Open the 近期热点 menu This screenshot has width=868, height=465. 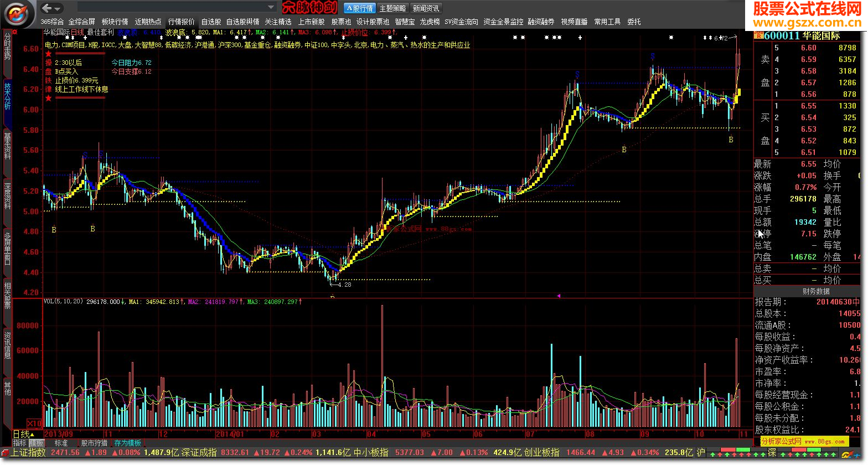click(148, 22)
